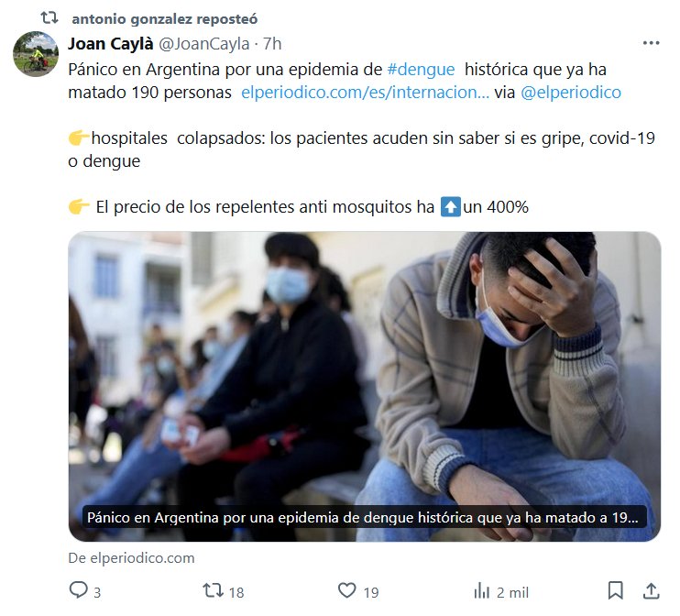Open the elperiodico.com article link
This screenshot has height=616, width=680.
(x=365, y=93)
